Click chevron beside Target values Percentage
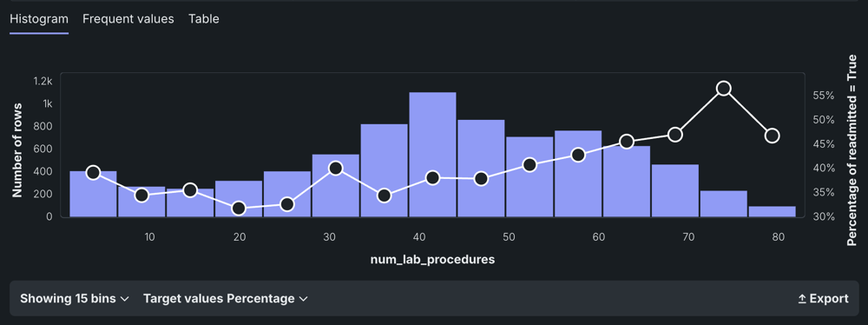The image size is (868, 325). coord(303,299)
